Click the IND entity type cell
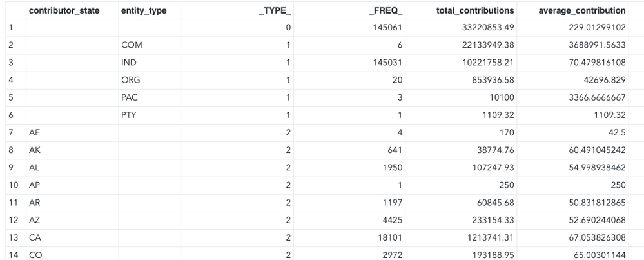This screenshot has width=644, height=260. point(130,63)
